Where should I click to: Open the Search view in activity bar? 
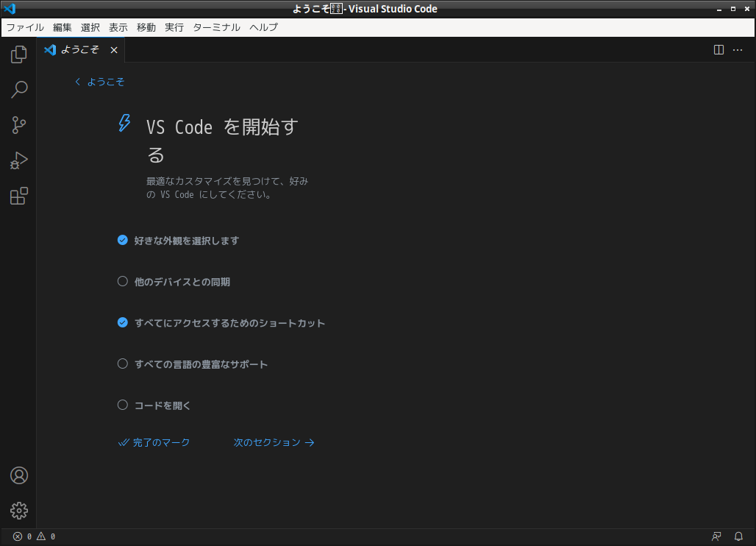(x=19, y=90)
